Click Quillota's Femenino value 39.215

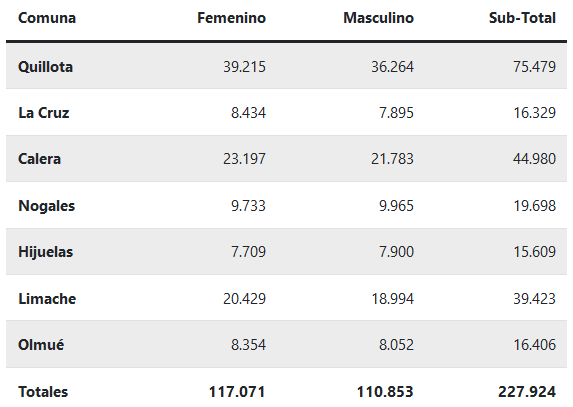click(244, 67)
